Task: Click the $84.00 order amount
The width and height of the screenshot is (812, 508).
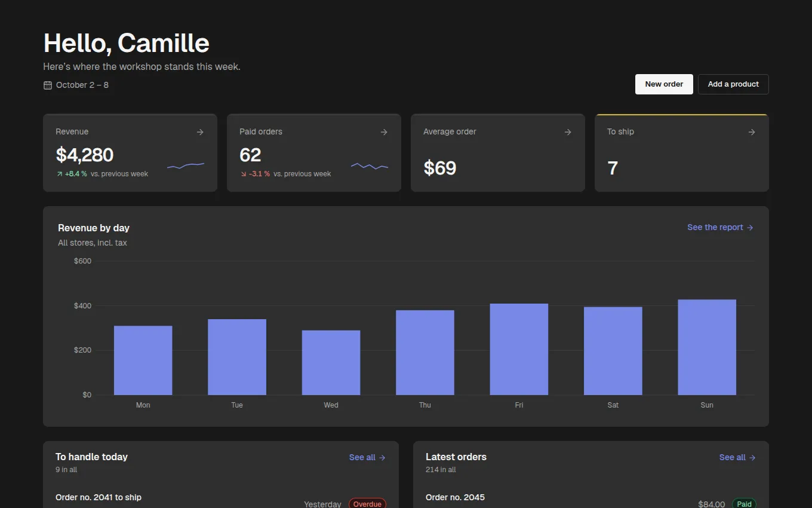Action: point(712,504)
